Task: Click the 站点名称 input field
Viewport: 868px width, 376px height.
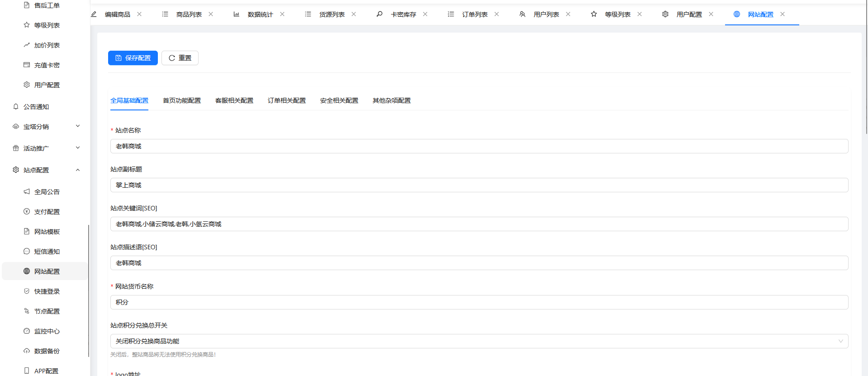Action: [479, 146]
